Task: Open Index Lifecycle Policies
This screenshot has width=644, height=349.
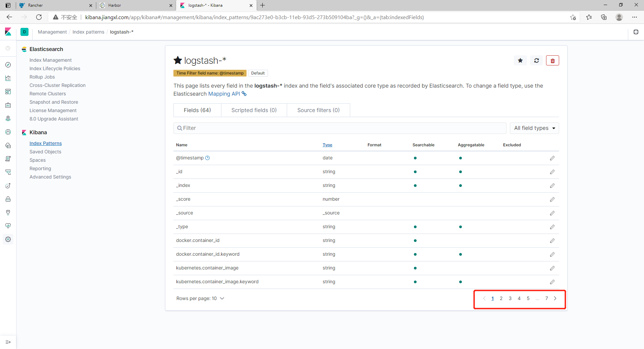Action: (x=55, y=68)
